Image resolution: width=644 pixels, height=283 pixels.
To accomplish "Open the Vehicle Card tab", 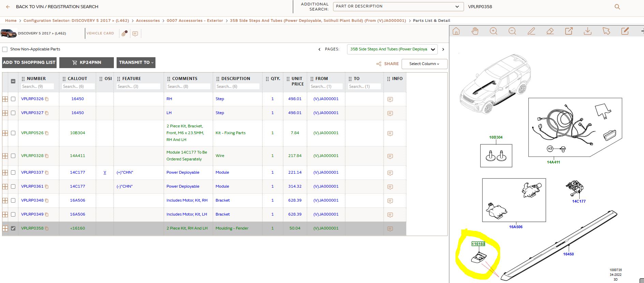I will click(100, 33).
